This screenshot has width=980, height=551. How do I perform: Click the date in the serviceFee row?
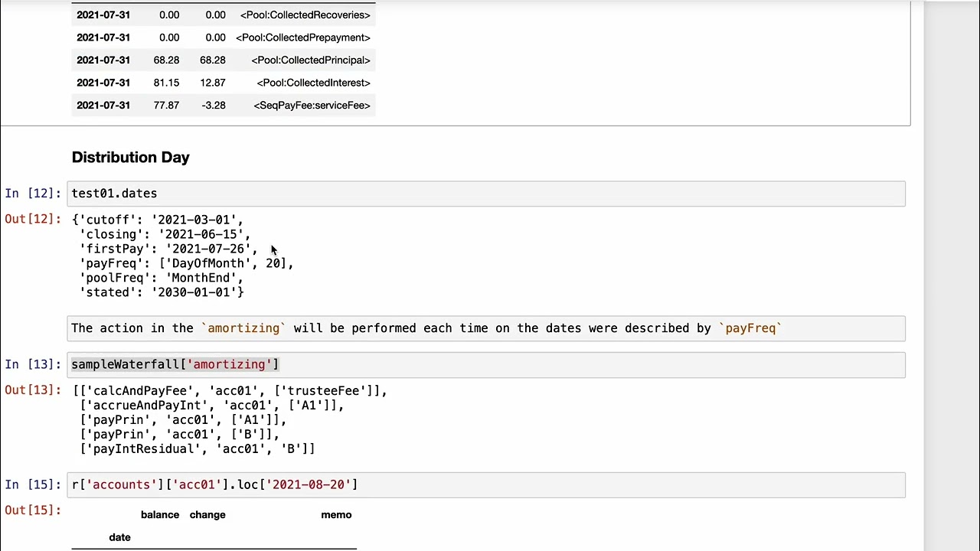tap(103, 105)
